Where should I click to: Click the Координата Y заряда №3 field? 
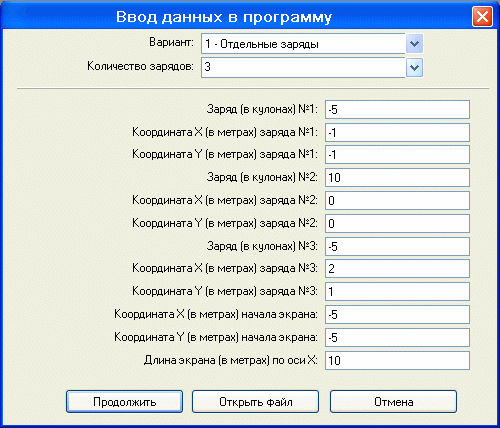tap(397, 291)
